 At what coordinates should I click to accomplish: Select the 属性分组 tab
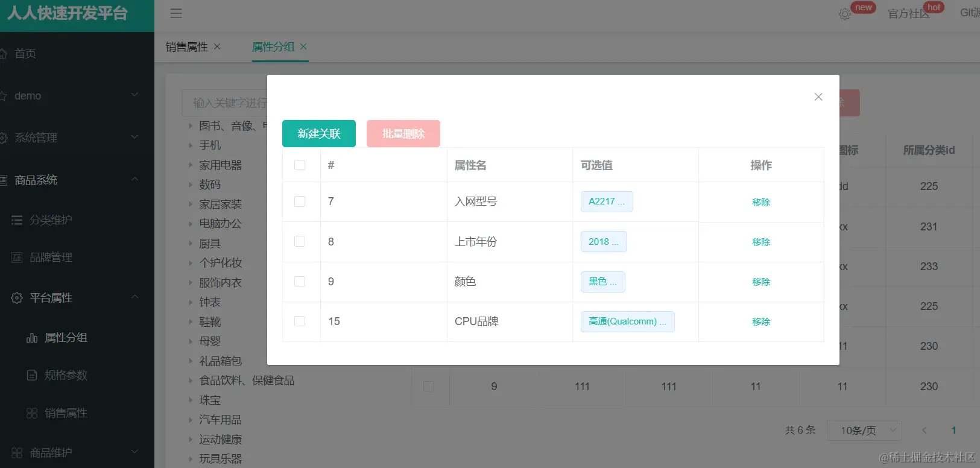[273, 46]
